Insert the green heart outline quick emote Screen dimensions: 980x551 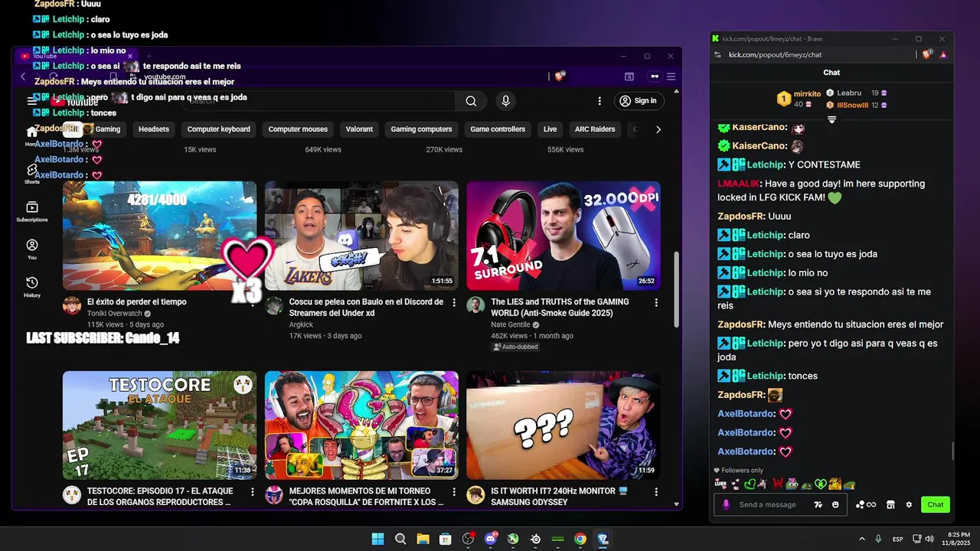[750, 484]
